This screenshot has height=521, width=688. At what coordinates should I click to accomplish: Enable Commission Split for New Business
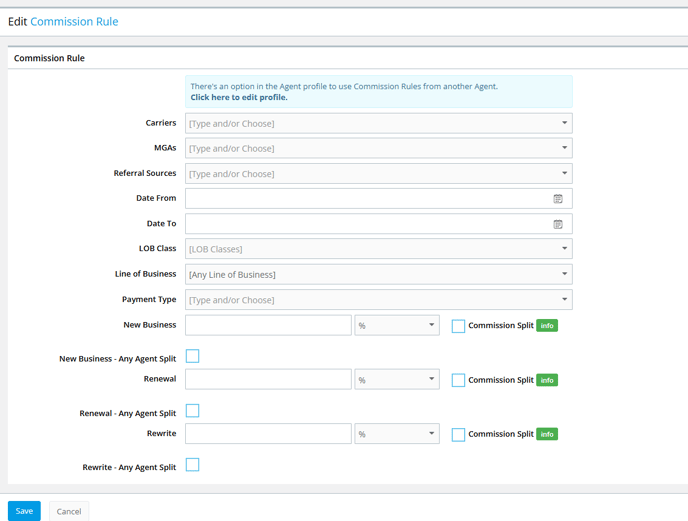[x=458, y=326]
